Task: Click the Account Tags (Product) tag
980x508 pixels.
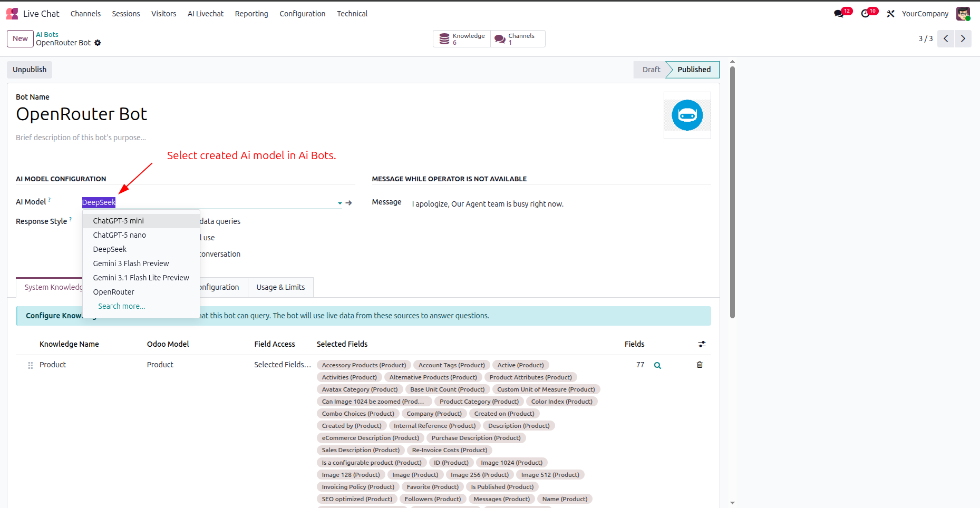Action: pyautogui.click(x=452, y=365)
